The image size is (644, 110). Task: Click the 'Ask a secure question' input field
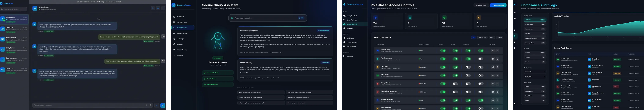pos(268,18)
